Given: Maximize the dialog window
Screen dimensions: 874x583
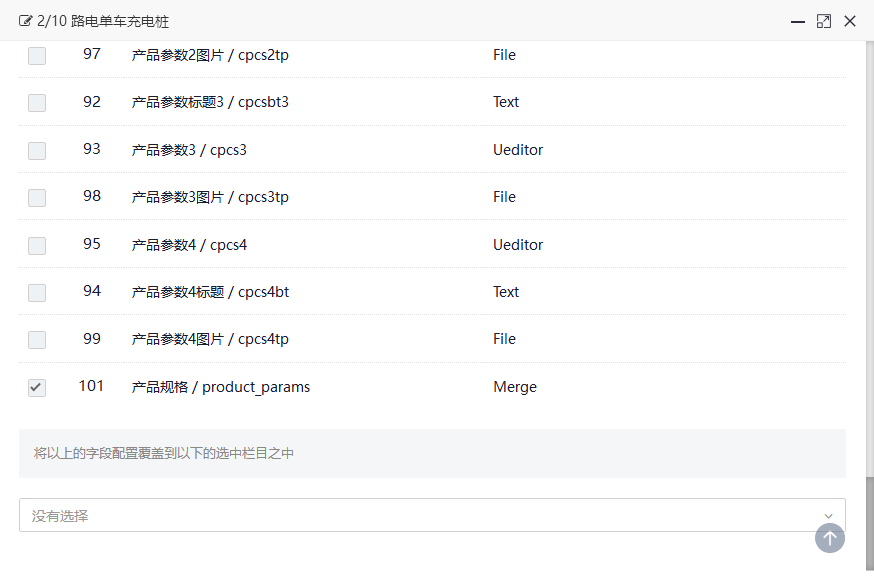Looking at the screenshot, I should coord(824,21).
